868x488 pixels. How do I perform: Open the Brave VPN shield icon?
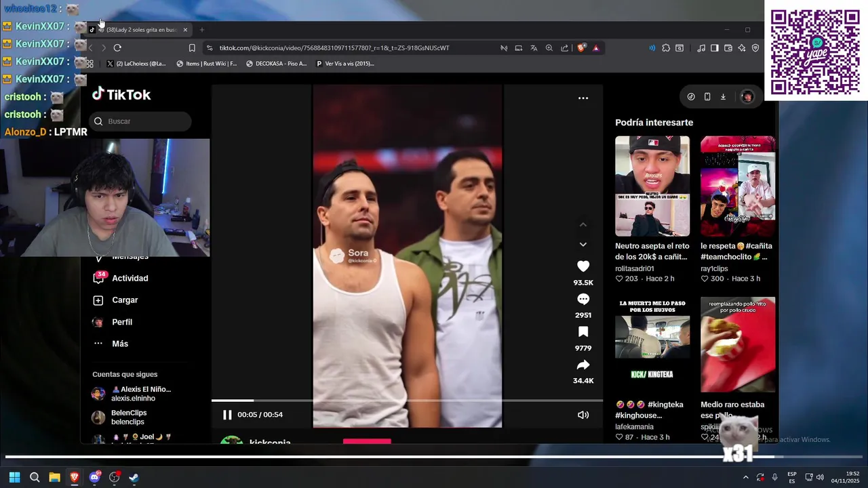[x=755, y=48]
